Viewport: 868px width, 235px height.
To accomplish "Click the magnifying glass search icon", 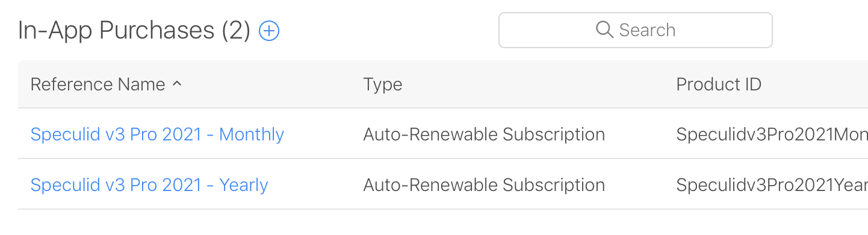I will [x=604, y=30].
